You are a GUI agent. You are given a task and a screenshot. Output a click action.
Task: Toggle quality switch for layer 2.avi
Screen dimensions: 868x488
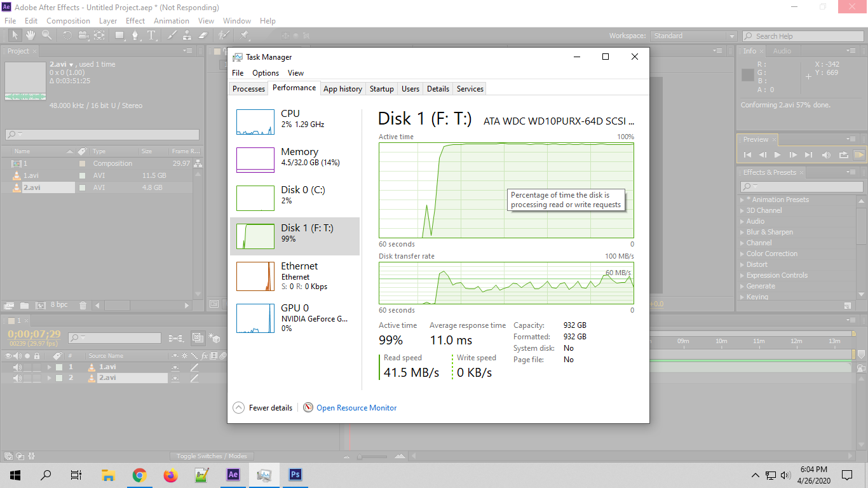point(194,378)
